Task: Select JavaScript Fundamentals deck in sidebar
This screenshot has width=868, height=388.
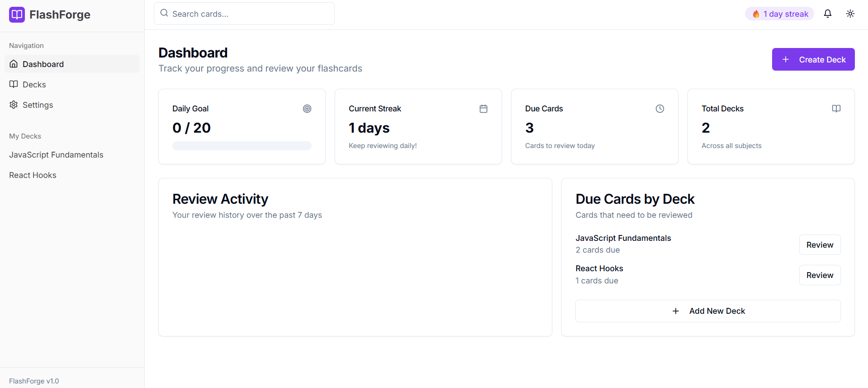Action: [56, 155]
